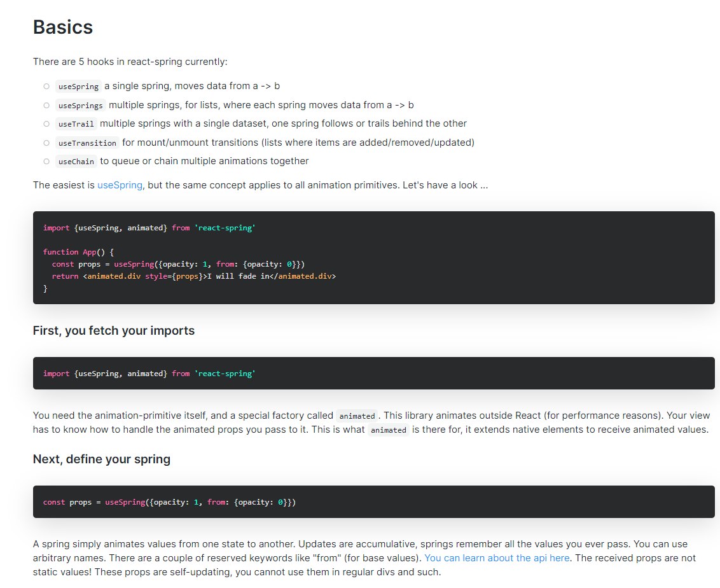Screen dimensions: 720x588
Task: Click the "Next, define your spring" heading
Action: 102,459
